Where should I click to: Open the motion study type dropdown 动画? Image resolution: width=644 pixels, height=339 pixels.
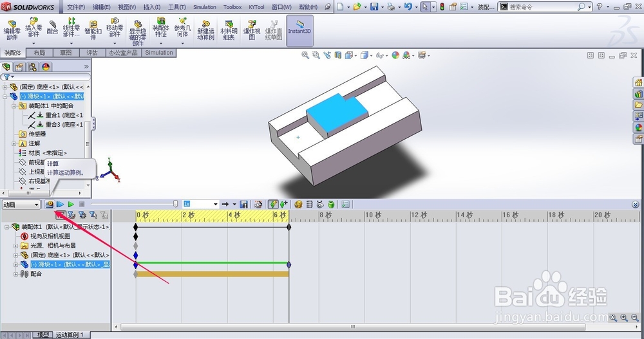coord(21,205)
